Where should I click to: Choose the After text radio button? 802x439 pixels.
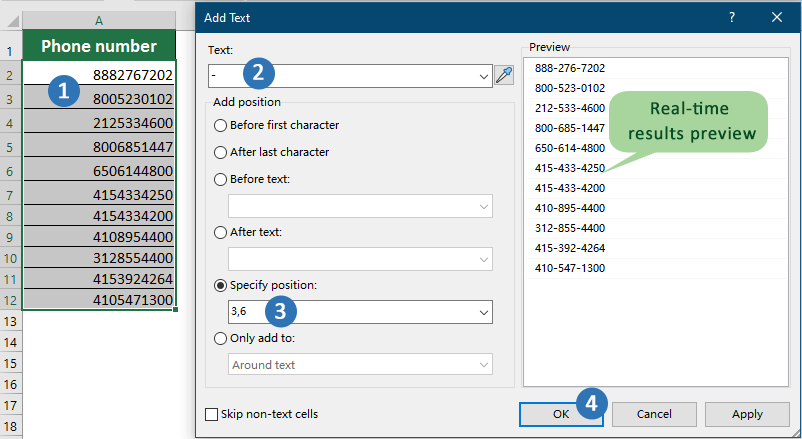click(x=221, y=232)
